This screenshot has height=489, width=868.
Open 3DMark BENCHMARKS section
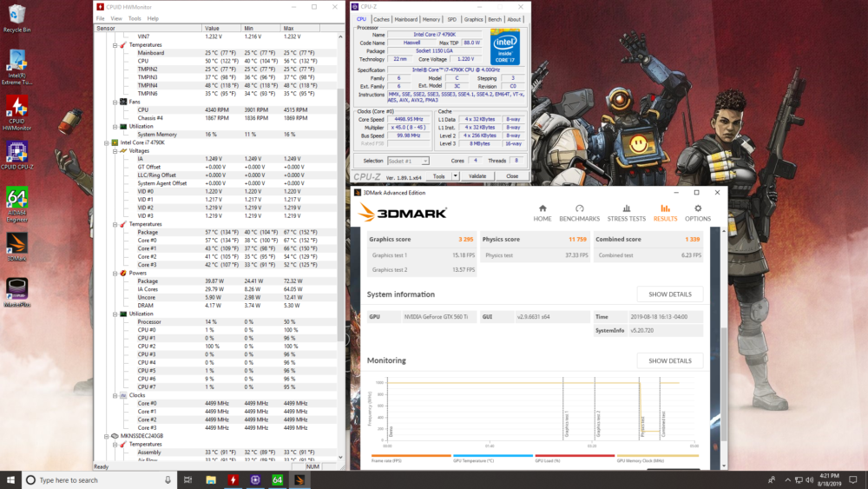(x=579, y=213)
